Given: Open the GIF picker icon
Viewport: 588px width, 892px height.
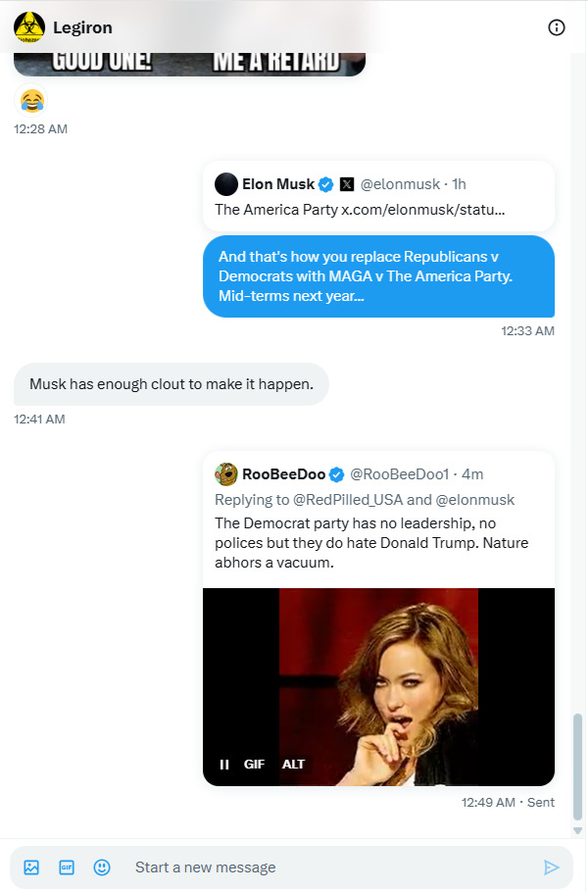Looking at the screenshot, I should pos(67,867).
